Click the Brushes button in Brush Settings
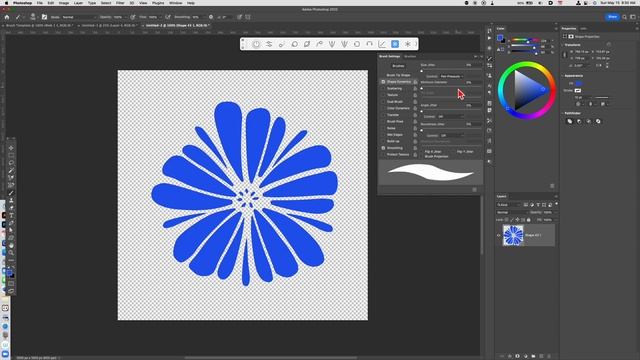This screenshot has height=360, width=640. point(398,66)
